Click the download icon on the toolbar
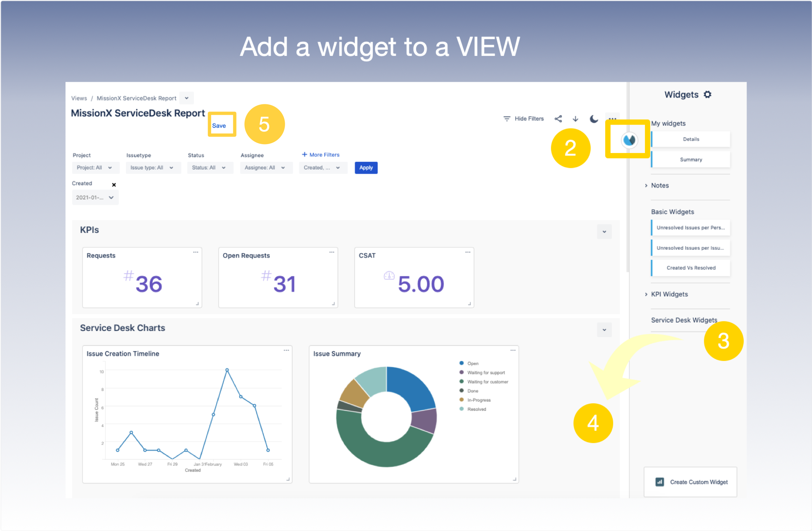Viewport: 812px width, 531px height. (x=576, y=119)
